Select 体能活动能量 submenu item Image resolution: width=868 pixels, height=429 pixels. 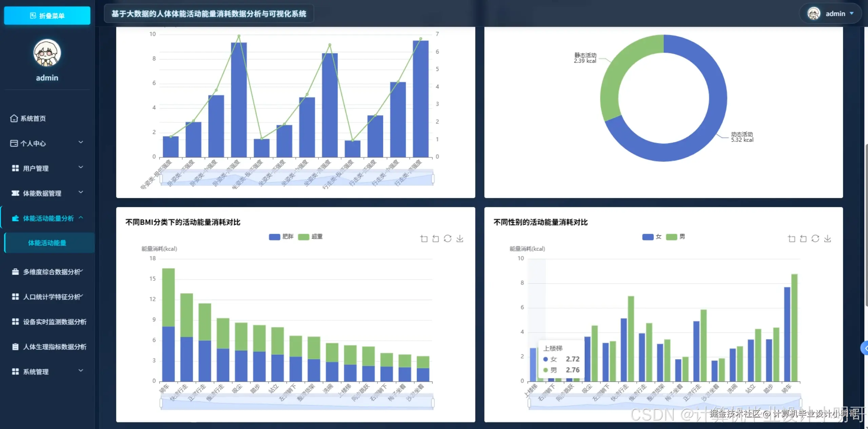(x=47, y=243)
